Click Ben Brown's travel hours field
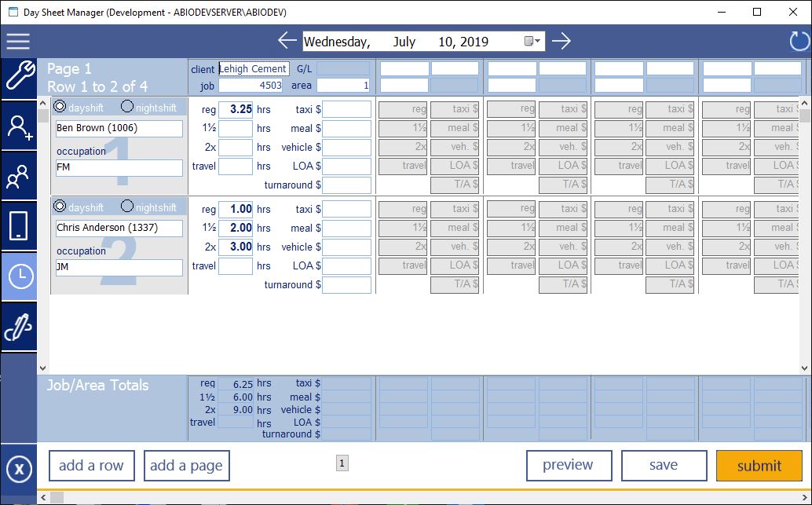 coord(236,167)
